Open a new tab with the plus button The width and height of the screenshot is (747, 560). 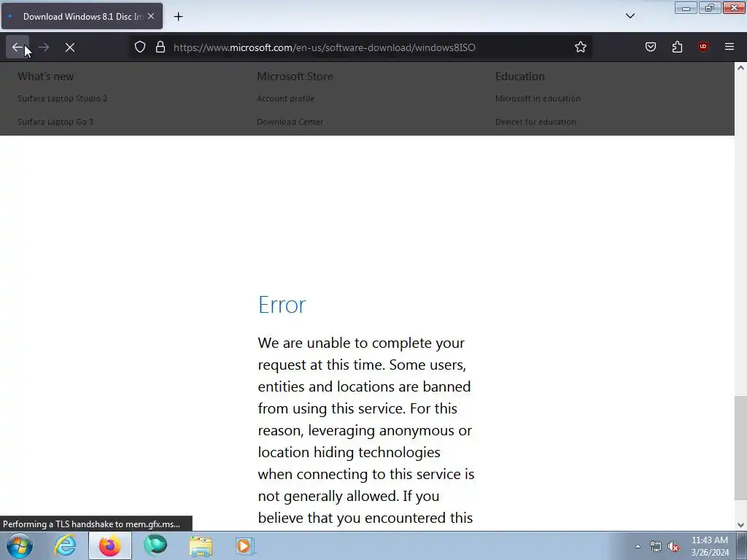click(178, 17)
